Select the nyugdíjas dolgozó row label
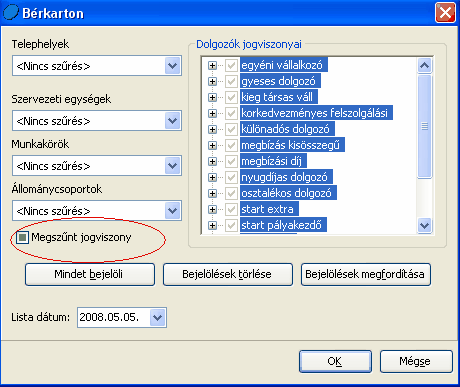The width and height of the screenshot is (460, 387). (286, 177)
